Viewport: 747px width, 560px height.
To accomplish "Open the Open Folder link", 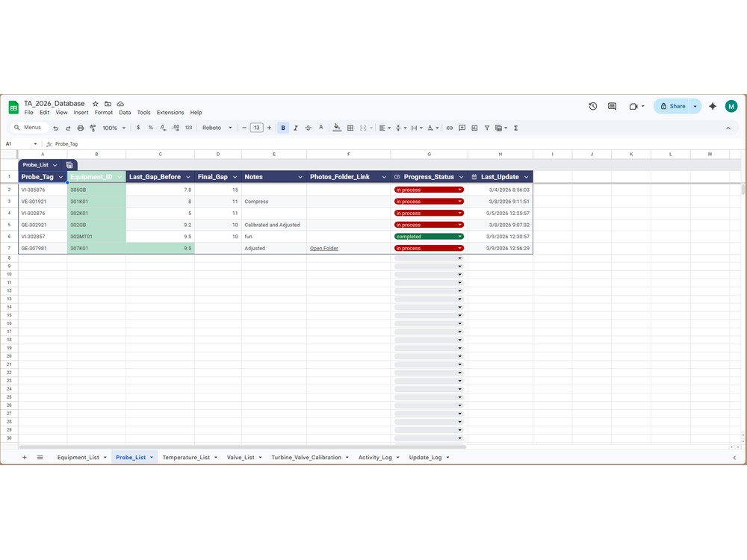I will point(324,248).
